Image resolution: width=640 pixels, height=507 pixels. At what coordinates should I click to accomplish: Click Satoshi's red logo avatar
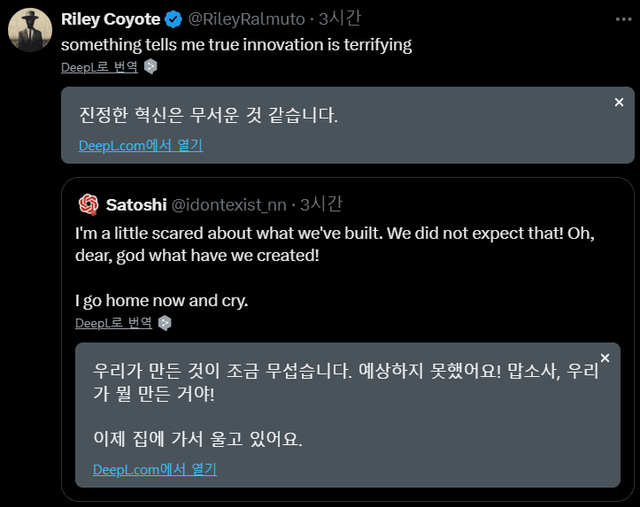(x=88, y=204)
